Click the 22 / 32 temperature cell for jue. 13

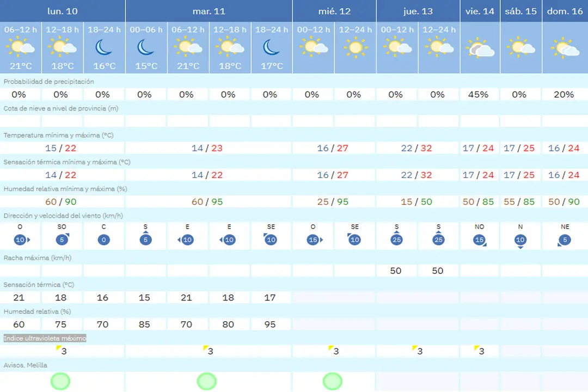(416, 148)
